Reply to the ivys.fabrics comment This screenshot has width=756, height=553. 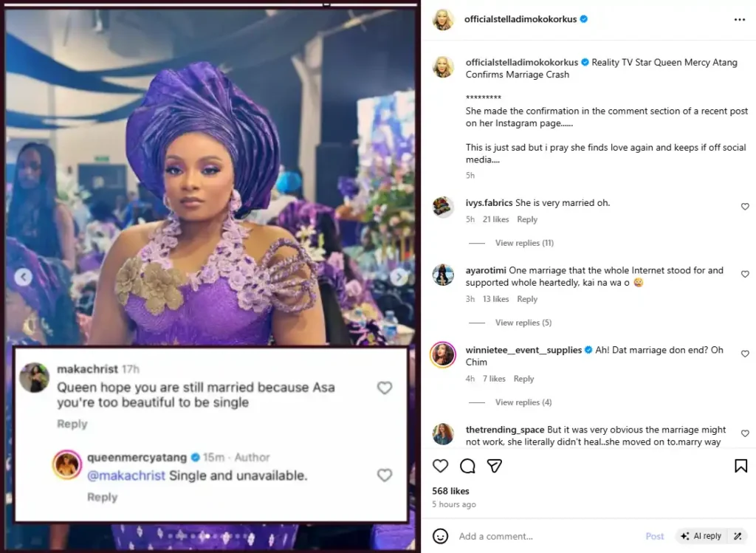pos(527,219)
